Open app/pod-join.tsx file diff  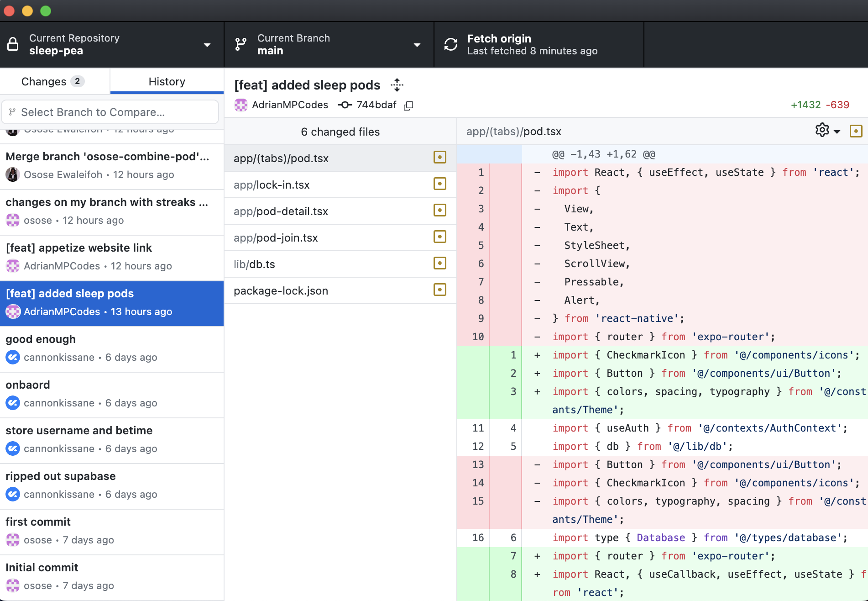tap(276, 238)
